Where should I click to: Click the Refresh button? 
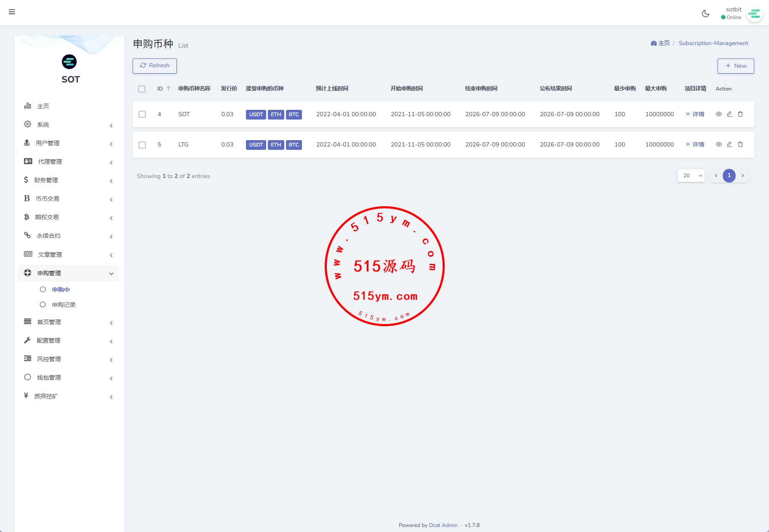pyautogui.click(x=155, y=66)
